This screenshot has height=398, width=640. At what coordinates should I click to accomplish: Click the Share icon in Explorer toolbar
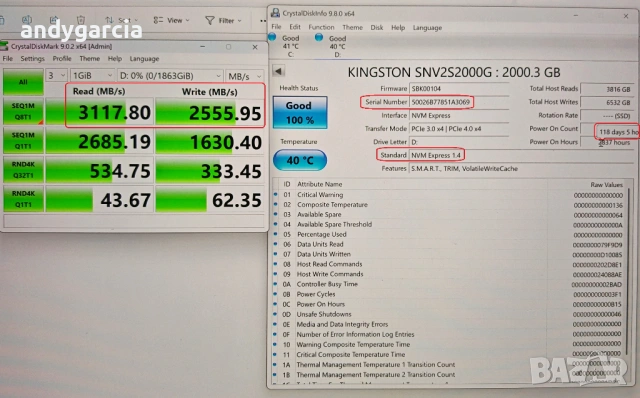(x=54, y=20)
